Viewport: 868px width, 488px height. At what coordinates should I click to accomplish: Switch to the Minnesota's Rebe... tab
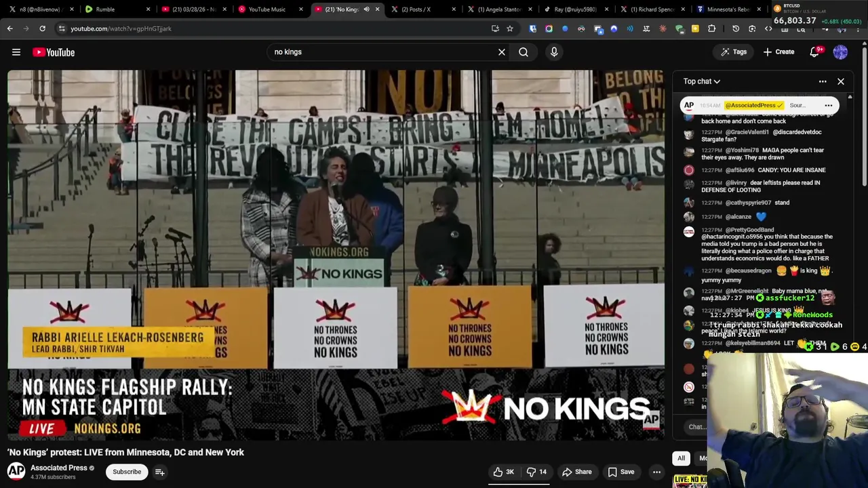coord(728,9)
